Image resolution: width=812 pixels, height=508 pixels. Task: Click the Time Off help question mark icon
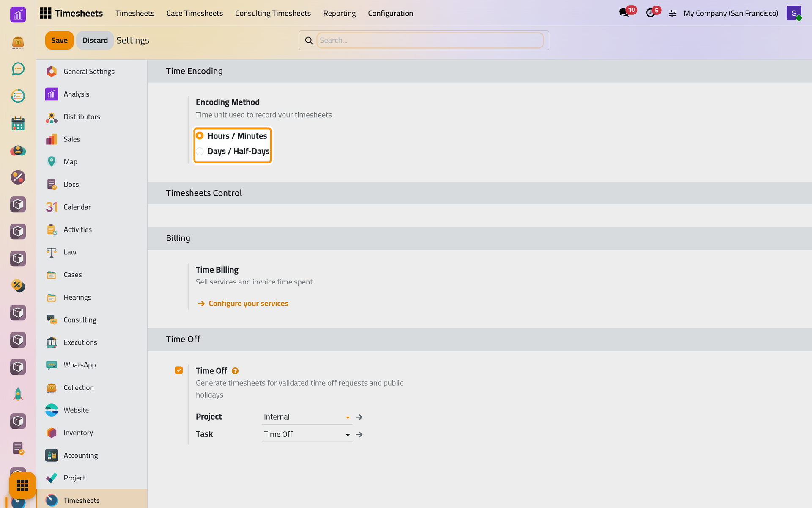coord(235,371)
